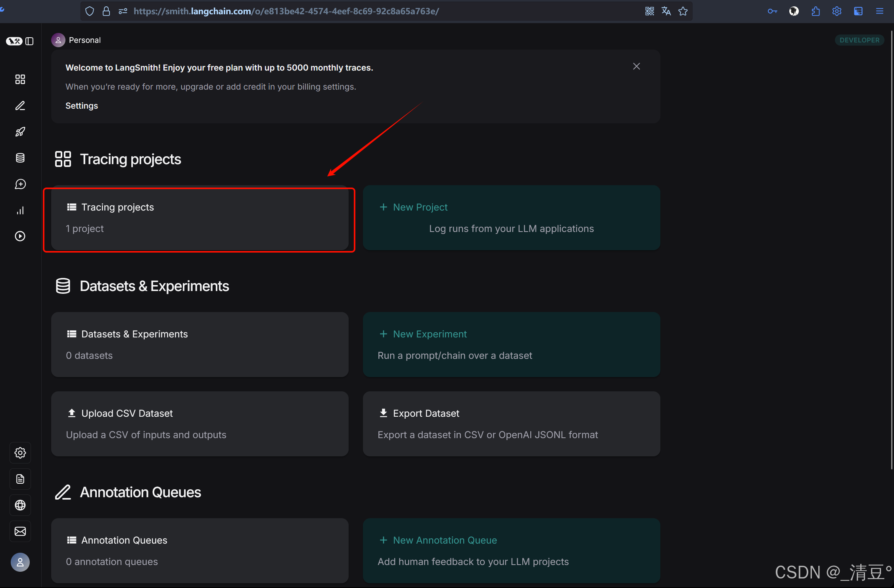Open the site permissions icon in address bar
This screenshot has height=588, width=894.
tap(123, 11)
